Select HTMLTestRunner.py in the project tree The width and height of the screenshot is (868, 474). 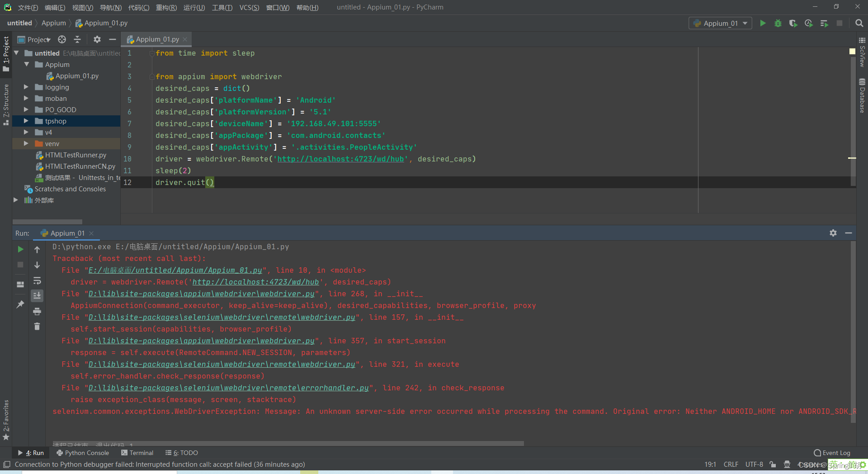(75, 155)
